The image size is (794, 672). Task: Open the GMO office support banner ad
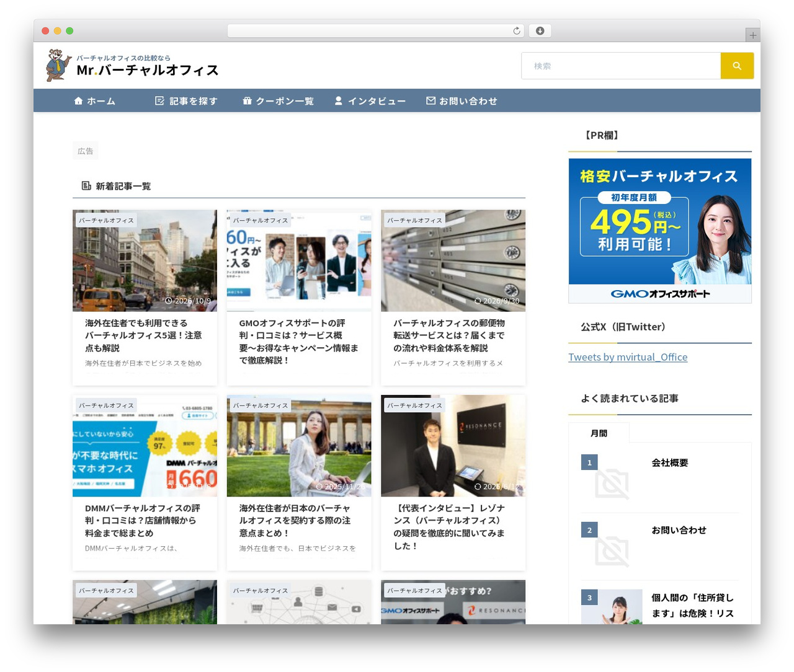[x=660, y=231]
